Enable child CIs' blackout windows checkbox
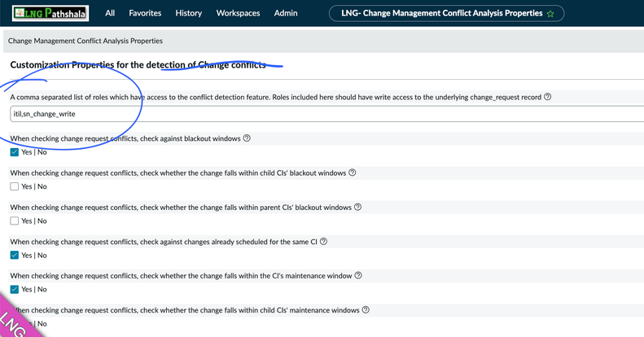Image resolution: width=644 pixels, height=337 pixels. tap(15, 186)
